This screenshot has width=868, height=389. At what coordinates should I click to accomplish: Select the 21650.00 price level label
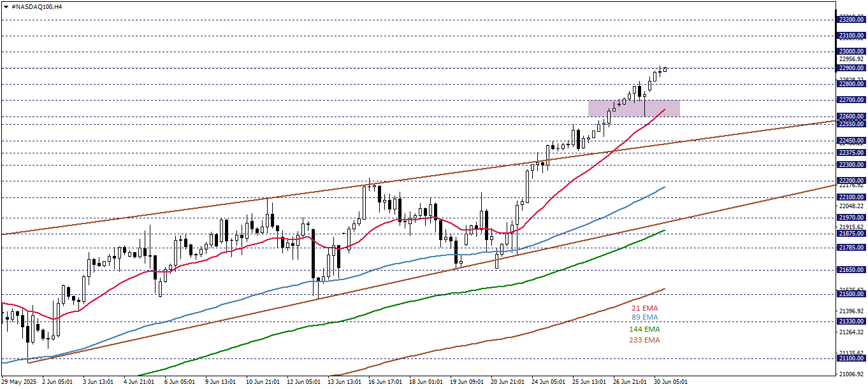point(851,270)
